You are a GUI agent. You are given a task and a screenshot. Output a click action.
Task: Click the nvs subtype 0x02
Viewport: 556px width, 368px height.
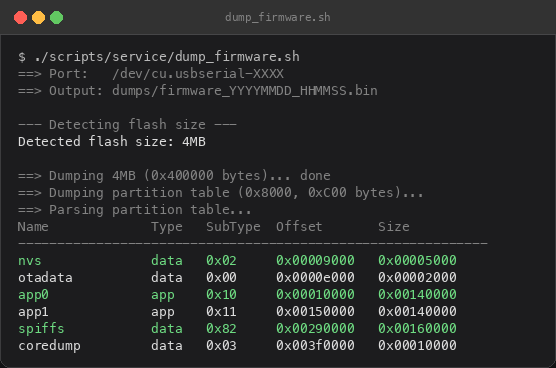[x=221, y=261]
